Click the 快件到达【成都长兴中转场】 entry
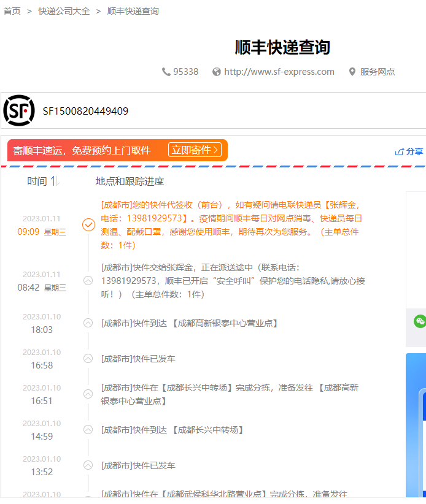Image resolution: width=426 pixels, height=504 pixels. pyautogui.click(x=172, y=430)
